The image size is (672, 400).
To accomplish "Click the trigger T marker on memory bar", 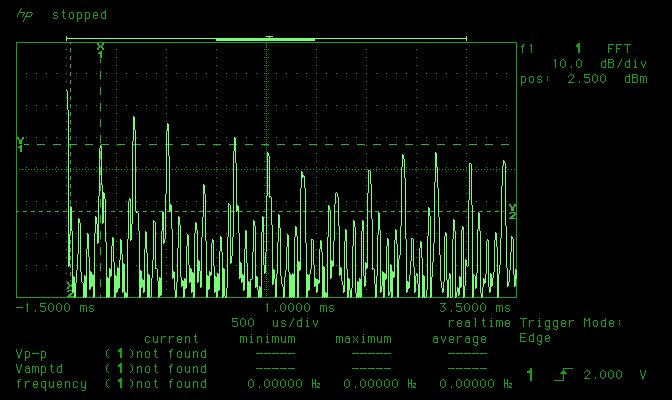I will (x=269, y=38).
